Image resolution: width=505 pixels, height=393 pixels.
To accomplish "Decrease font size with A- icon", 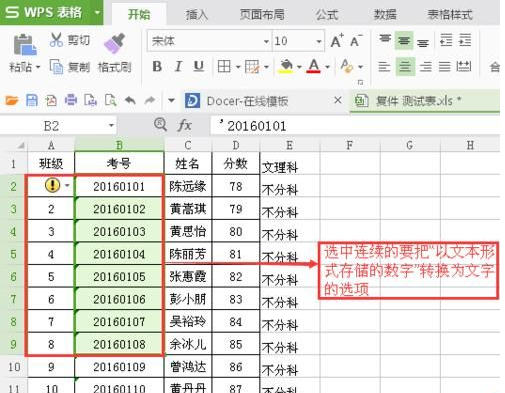I will 356,41.
